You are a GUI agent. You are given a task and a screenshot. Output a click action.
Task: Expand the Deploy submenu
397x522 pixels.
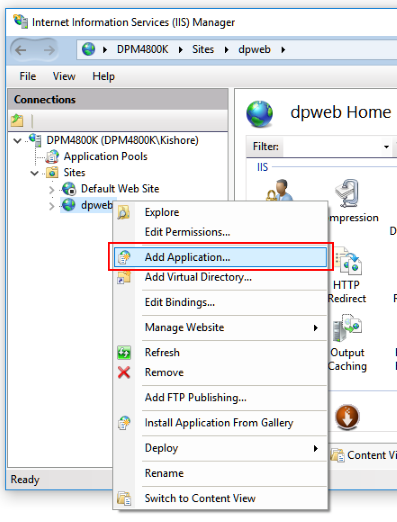click(x=316, y=448)
